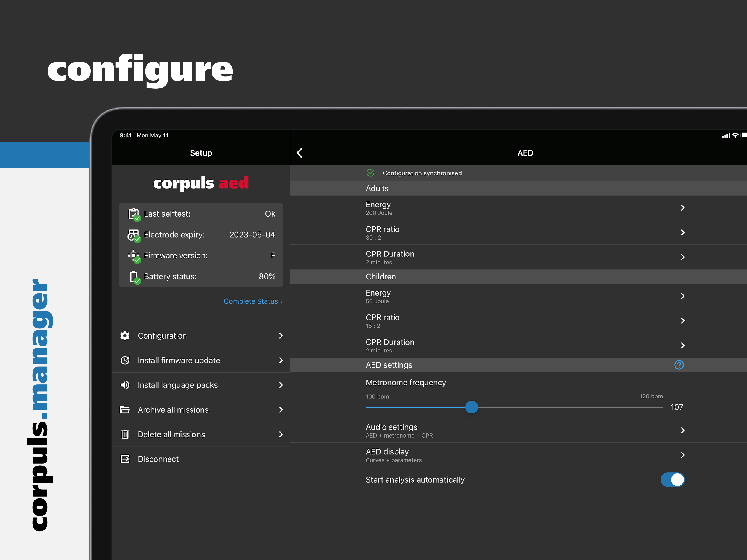Click the Delete all missions chevron
The height and width of the screenshot is (560, 747).
point(281,434)
